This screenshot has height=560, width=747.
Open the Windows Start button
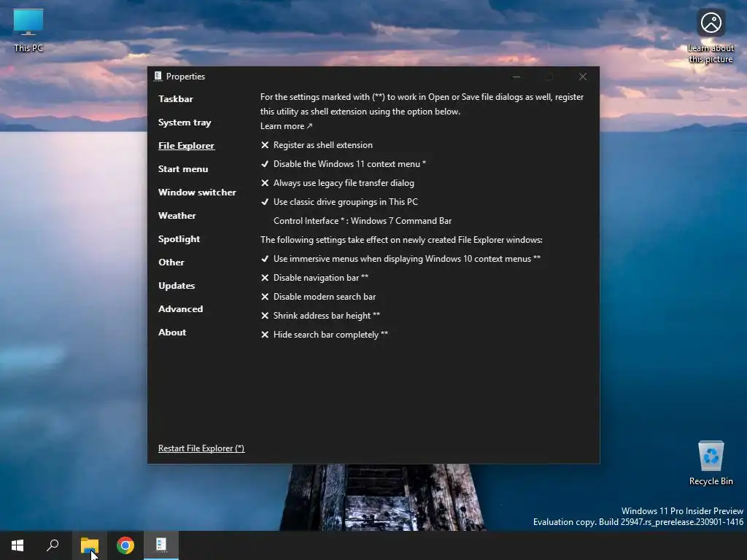click(18, 545)
